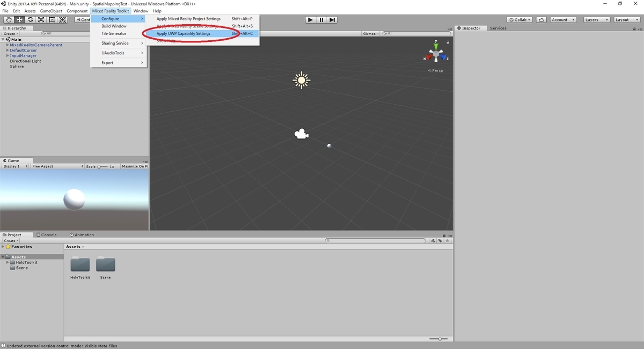Click the Pause button
Image resolution: width=644 pixels, height=349 pixels.
pos(321,20)
